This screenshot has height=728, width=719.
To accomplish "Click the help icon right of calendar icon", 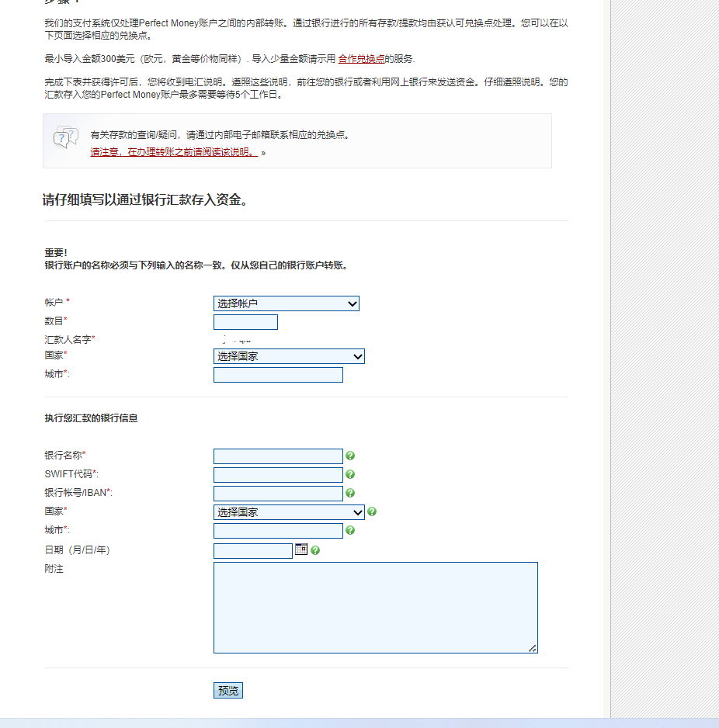I will (x=315, y=551).
